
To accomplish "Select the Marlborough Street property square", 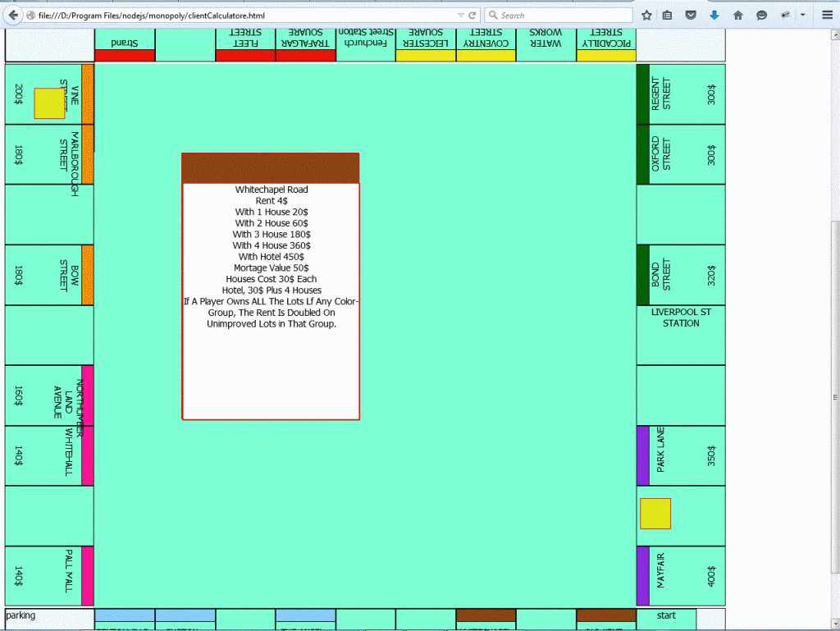I will (49, 155).
